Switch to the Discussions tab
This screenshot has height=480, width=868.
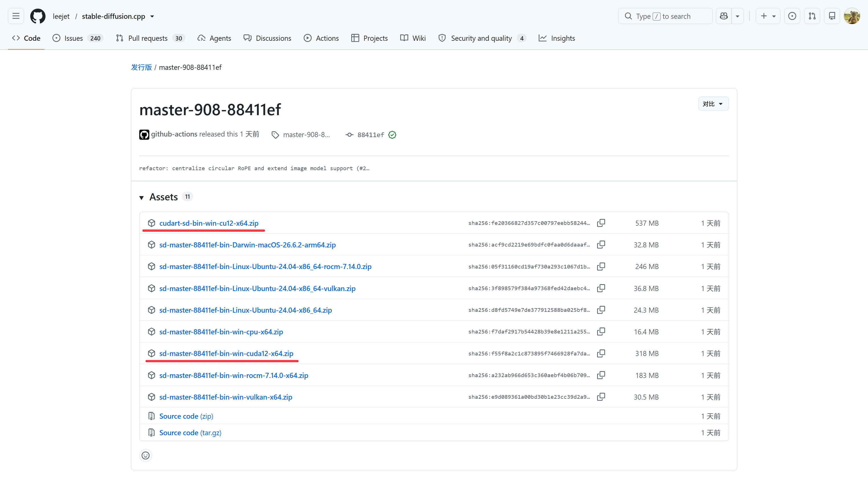267,38
